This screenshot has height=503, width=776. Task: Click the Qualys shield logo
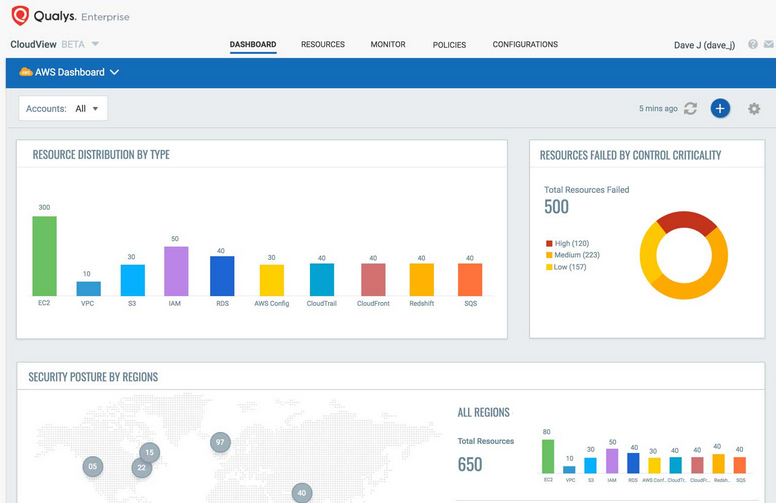pyautogui.click(x=20, y=15)
